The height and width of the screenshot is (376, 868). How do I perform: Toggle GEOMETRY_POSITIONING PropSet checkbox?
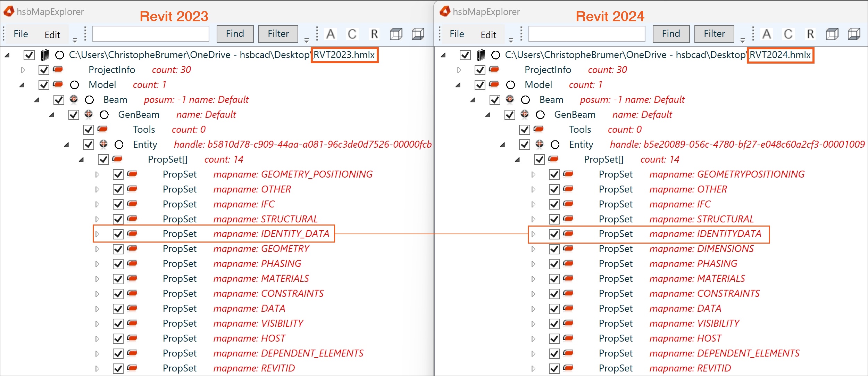pos(118,174)
